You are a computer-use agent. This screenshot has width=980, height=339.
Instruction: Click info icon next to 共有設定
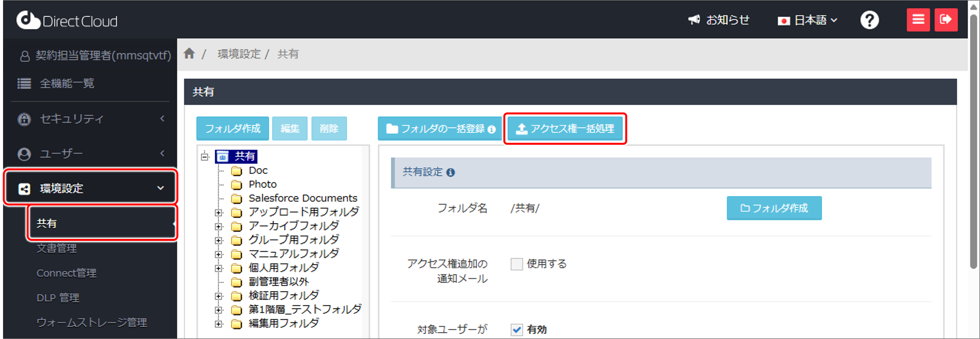[451, 173]
